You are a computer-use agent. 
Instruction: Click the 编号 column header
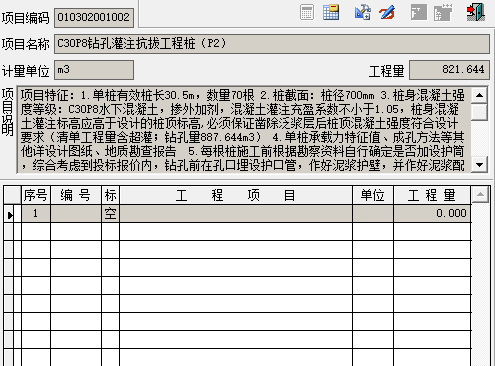pos(76,195)
